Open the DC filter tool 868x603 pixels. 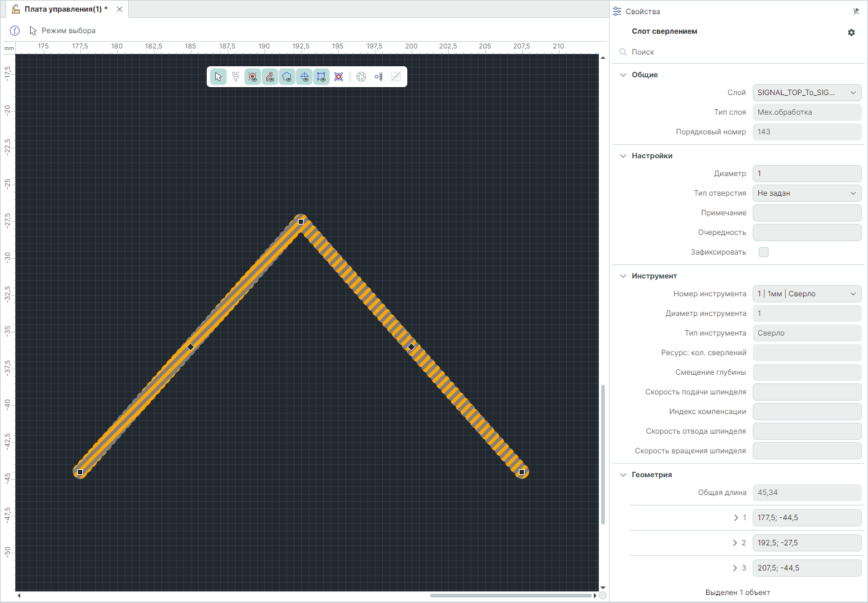pyautogui.click(x=236, y=77)
